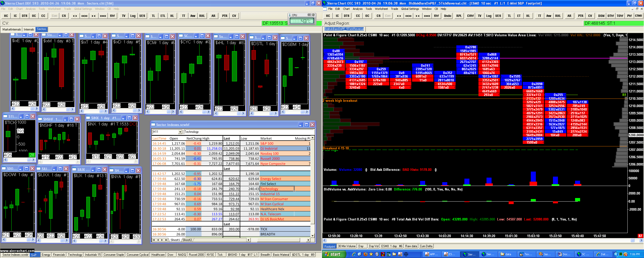Select the Sectors tab
This screenshot has height=258, width=644.
[x=42, y=29]
